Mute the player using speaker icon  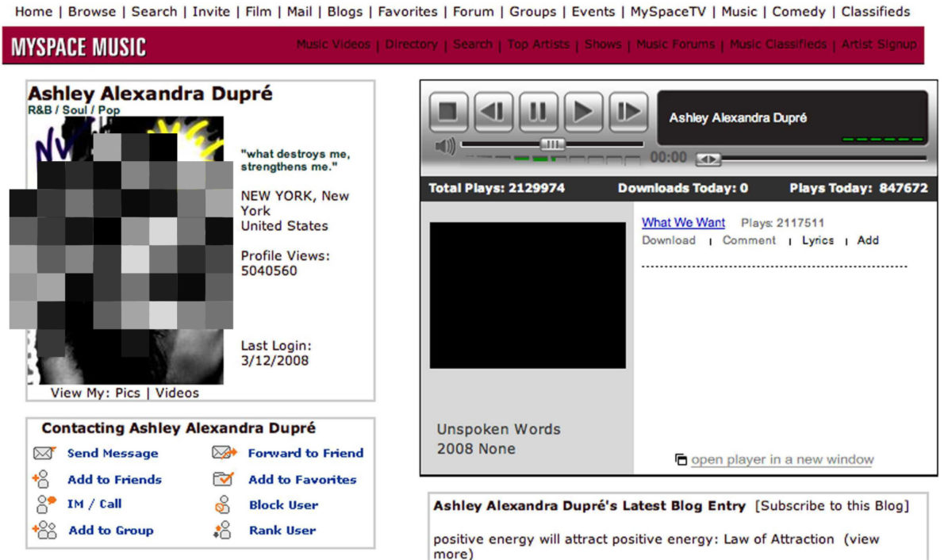pyautogui.click(x=445, y=146)
